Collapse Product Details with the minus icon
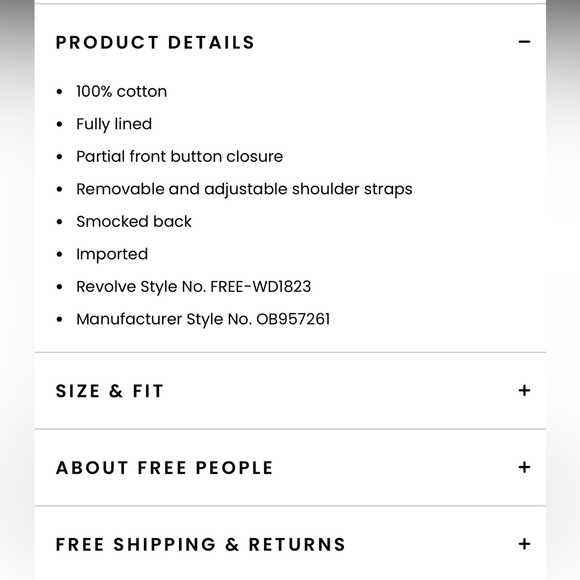The image size is (580, 580). (x=524, y=42)
